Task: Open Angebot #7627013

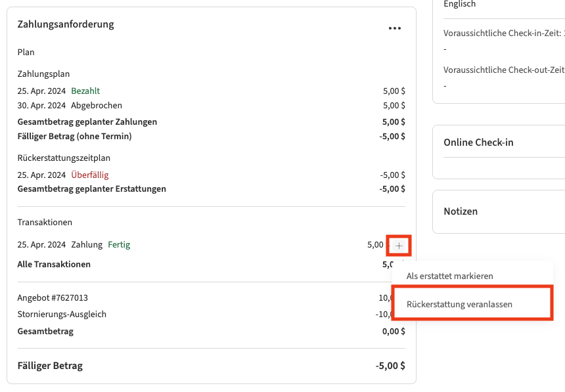Action: tap(53, 298)
